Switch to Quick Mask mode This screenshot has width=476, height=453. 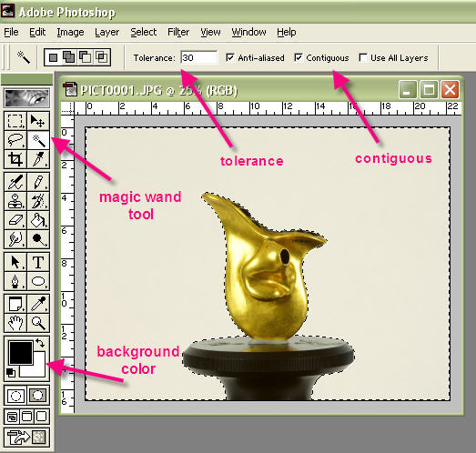38,395
